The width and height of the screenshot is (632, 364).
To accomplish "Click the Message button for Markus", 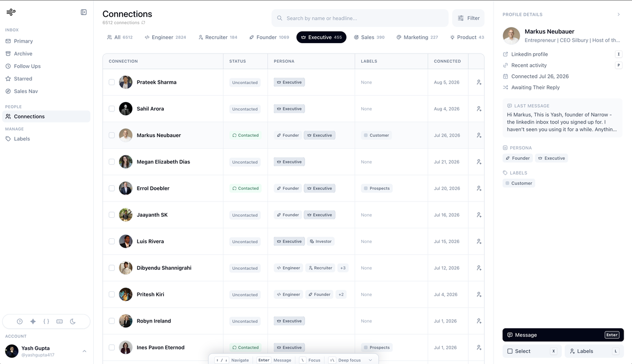I will (x=563, y=335).
